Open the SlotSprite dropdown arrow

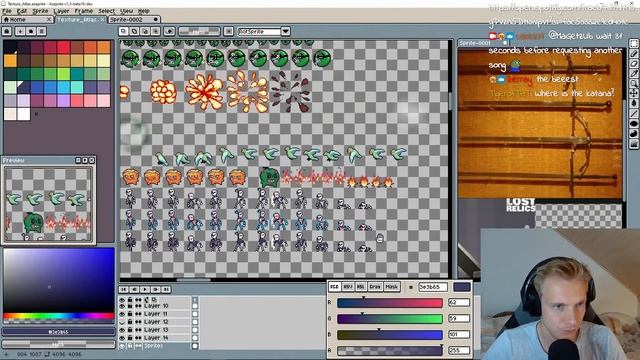pos(286,31)
